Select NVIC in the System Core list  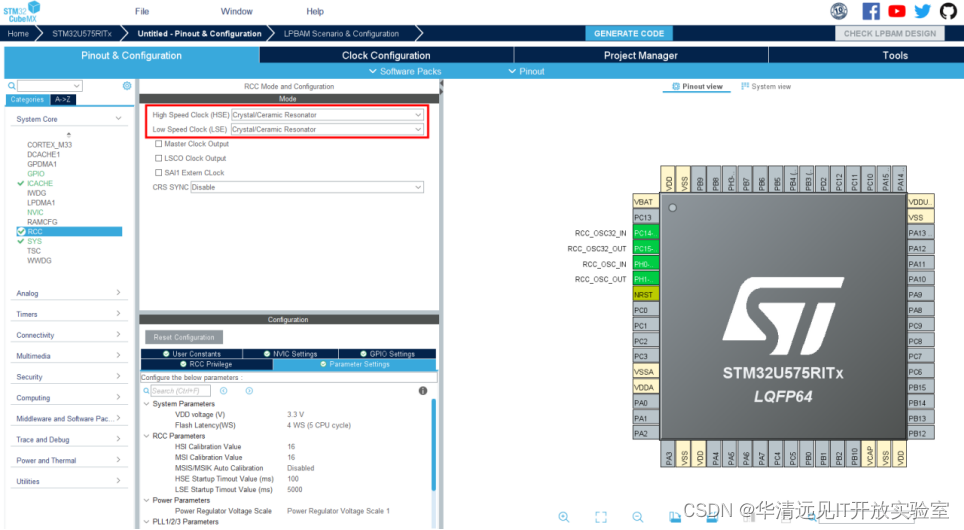35,212
